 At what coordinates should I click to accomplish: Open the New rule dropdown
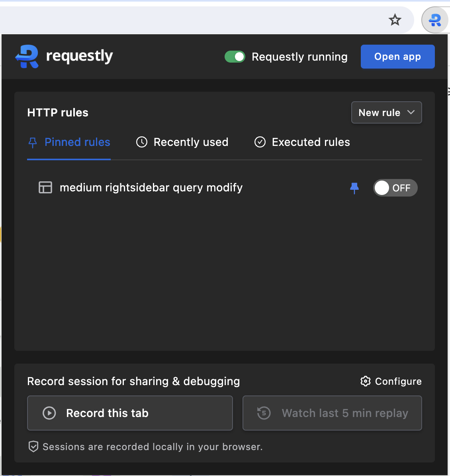click(386, 112)
